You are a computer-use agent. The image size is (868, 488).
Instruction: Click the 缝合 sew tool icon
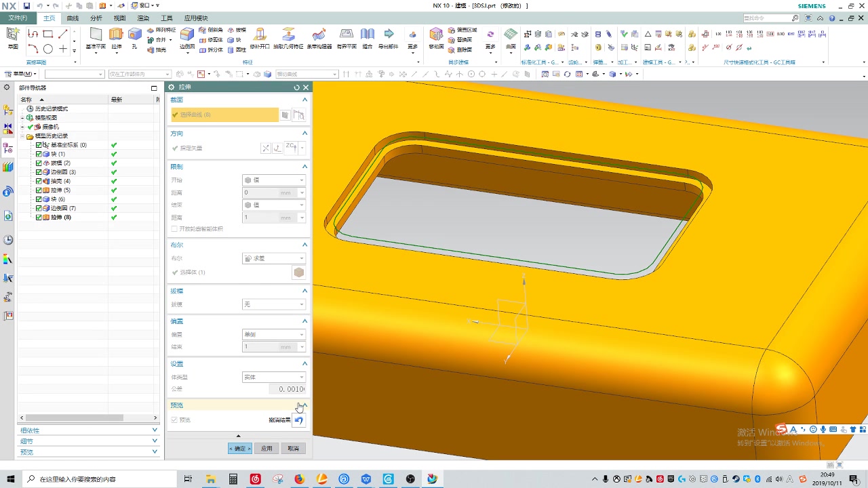pyautogui.click(x=368, y=38)
